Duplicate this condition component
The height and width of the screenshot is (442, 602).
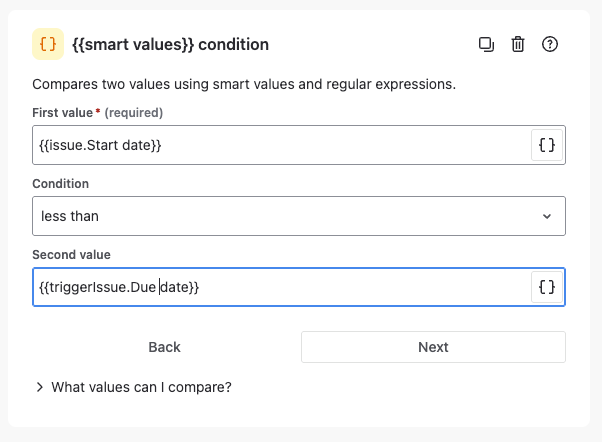pos(486,44)
